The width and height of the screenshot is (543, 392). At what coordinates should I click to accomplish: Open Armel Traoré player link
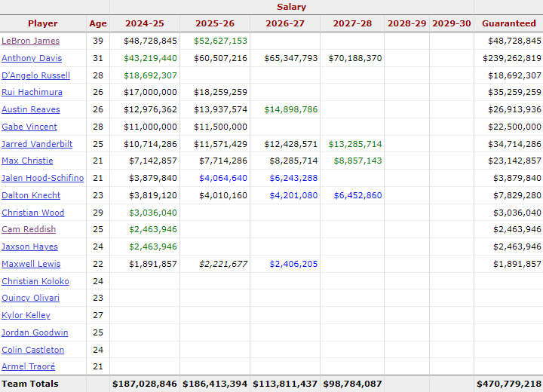(29, 366)
